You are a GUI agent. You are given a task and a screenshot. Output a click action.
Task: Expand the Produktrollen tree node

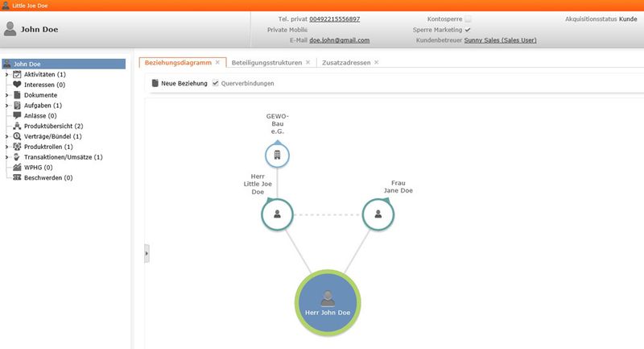(6, 147)
